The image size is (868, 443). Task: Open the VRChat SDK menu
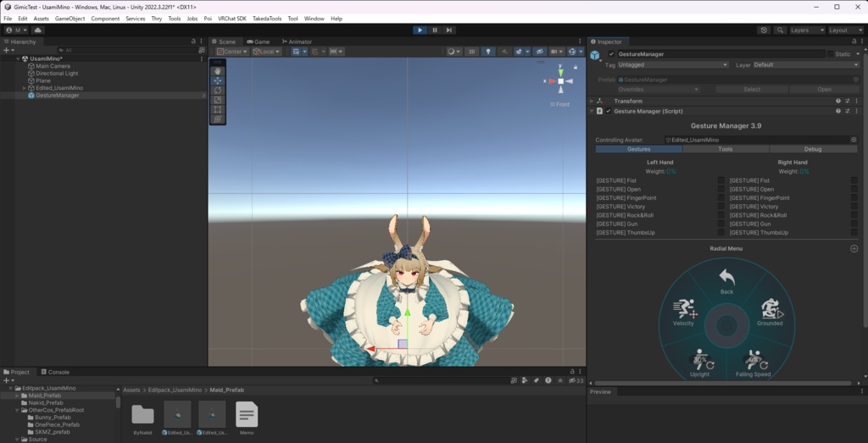tap(232, 19)
